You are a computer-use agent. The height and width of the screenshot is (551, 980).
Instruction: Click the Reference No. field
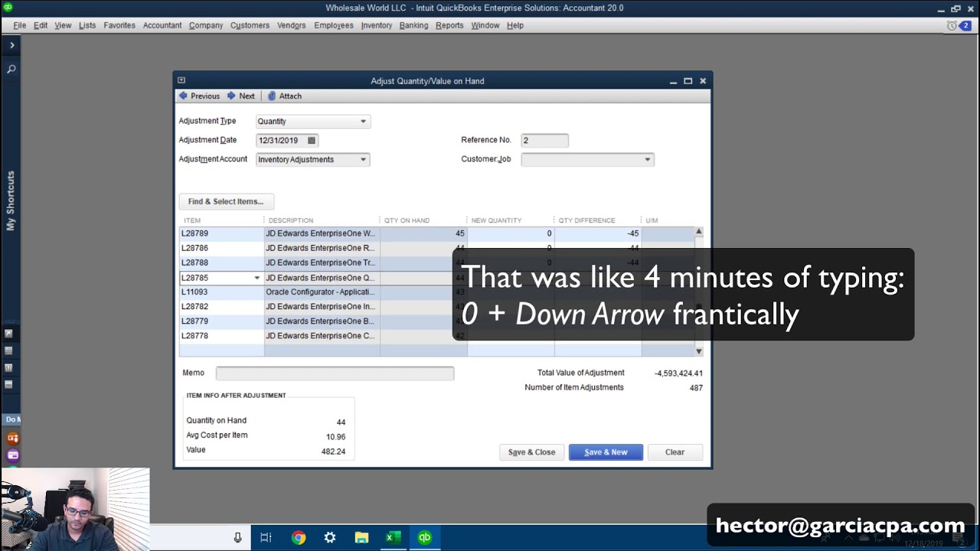[x=545, y=141]
